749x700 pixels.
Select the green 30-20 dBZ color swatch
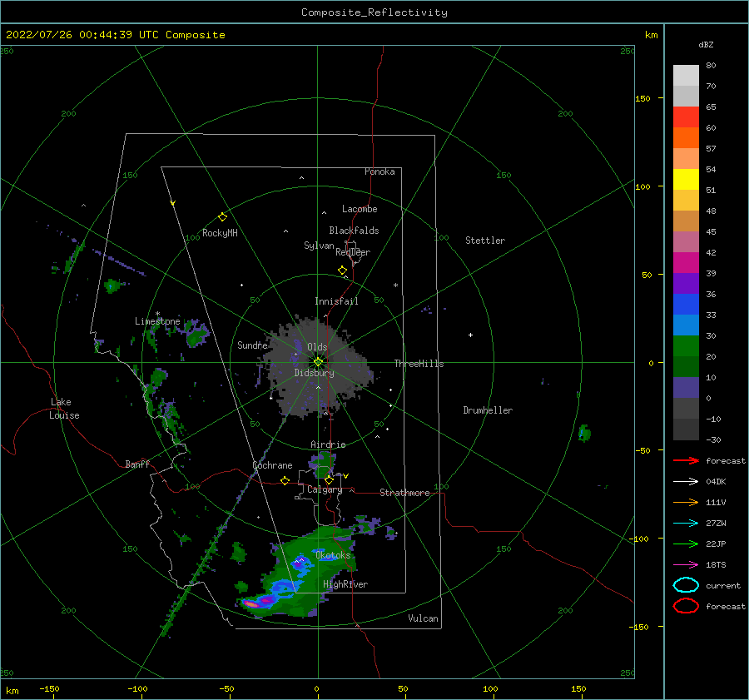coord(686,346)
